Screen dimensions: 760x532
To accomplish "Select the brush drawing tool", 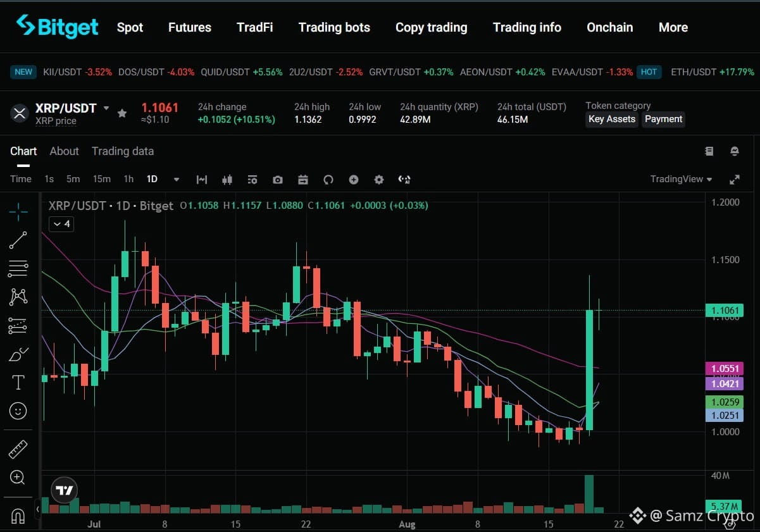I will pos(18,354).
